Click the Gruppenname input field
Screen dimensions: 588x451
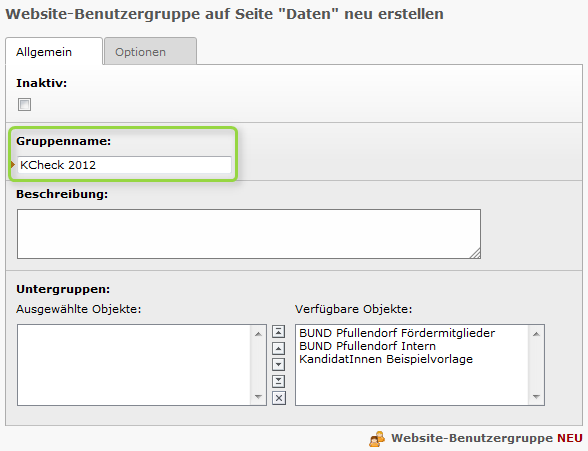point(124,165)
